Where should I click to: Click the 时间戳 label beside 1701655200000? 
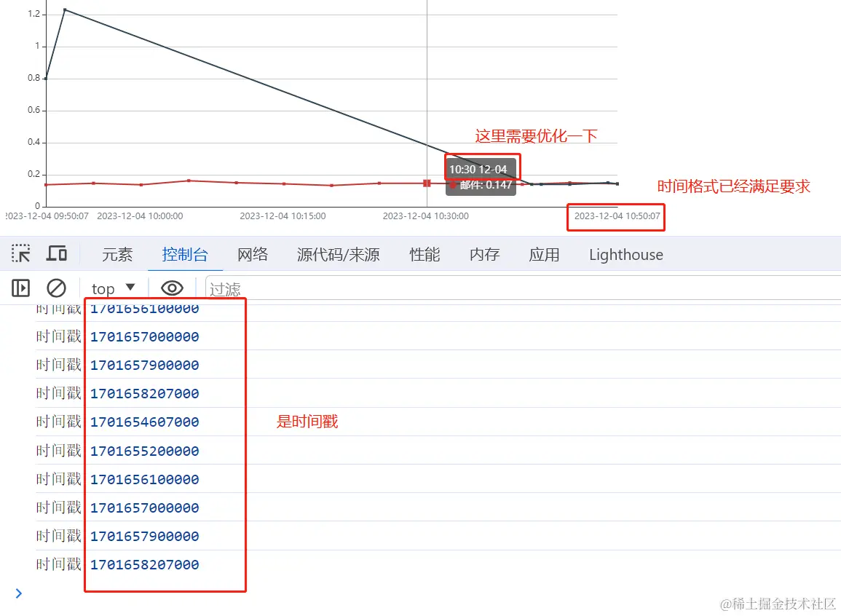point(59,451)
